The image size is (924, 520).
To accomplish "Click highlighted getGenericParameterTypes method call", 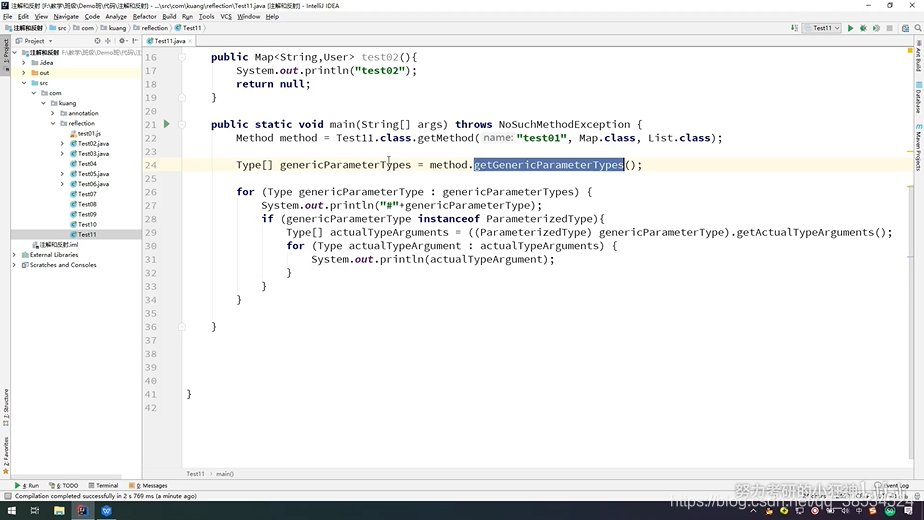I will (549, 165).
